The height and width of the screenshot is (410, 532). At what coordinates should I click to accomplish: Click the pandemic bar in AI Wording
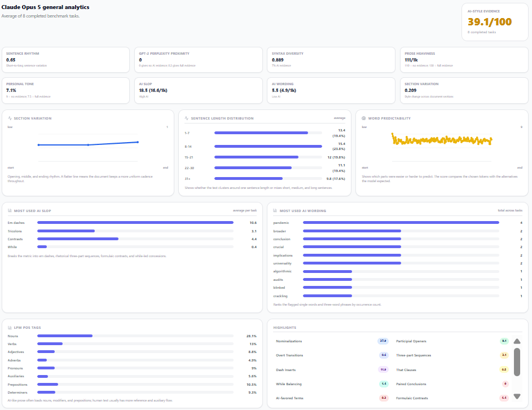click(401, 223)
